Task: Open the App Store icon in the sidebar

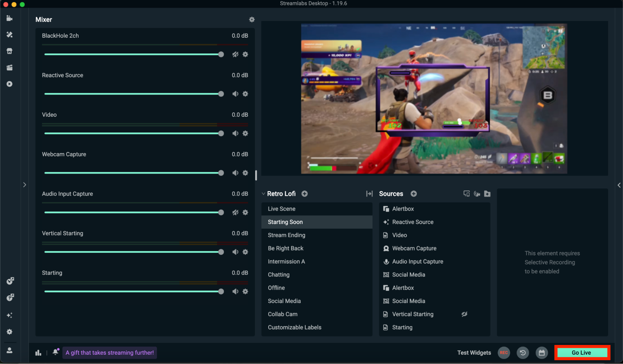Action: coord(9,51)
